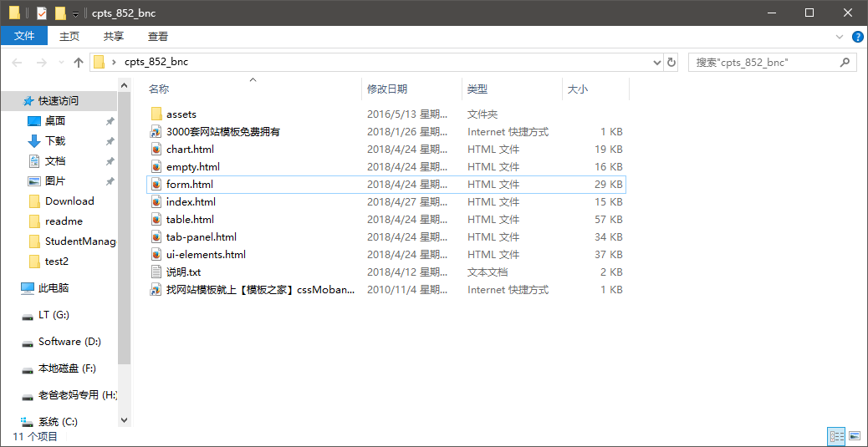Click the 说明.txt document icon

(x=156, y=272)
